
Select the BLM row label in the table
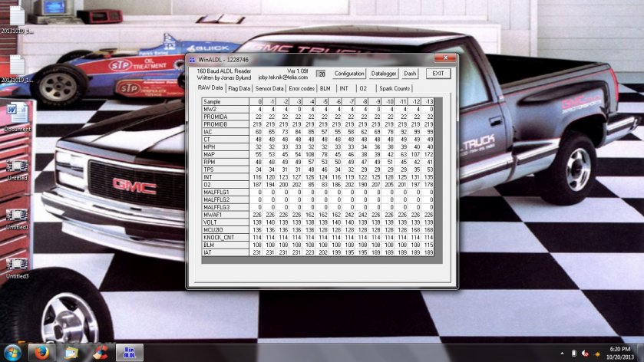click(x=225, y=245)
